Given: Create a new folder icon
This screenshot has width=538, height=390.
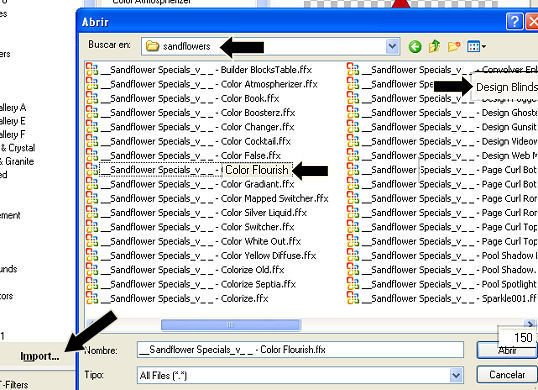Looking at the screenshot, I should pyautogui.click(x=454, y=46).
